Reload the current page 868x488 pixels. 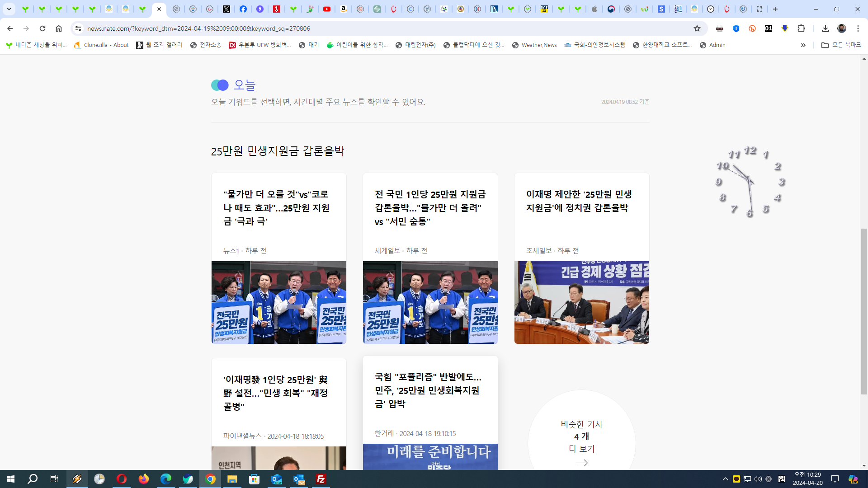[42, 28]
